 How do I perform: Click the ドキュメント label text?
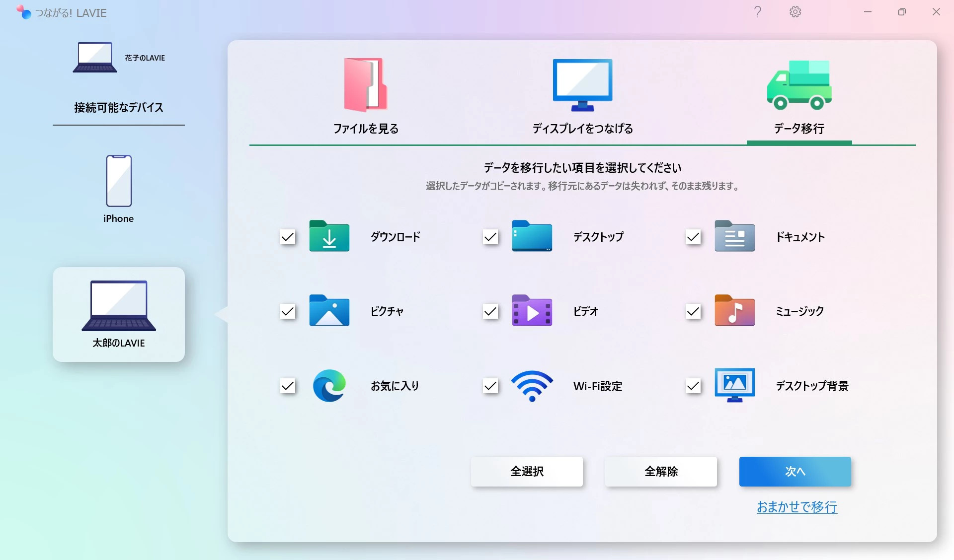tap(800, 237)
